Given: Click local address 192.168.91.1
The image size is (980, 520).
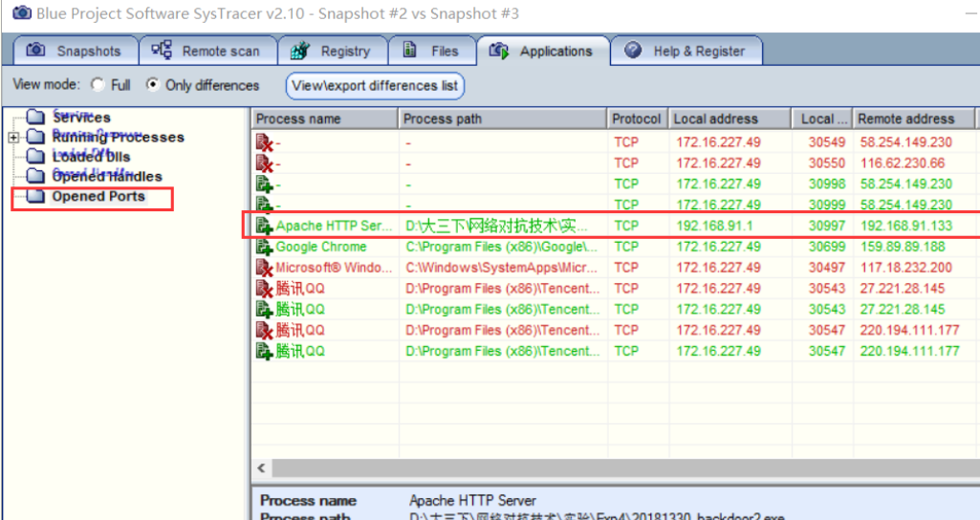Looking at the screenshot, I should pyautogui.click(x=714, y=226).
